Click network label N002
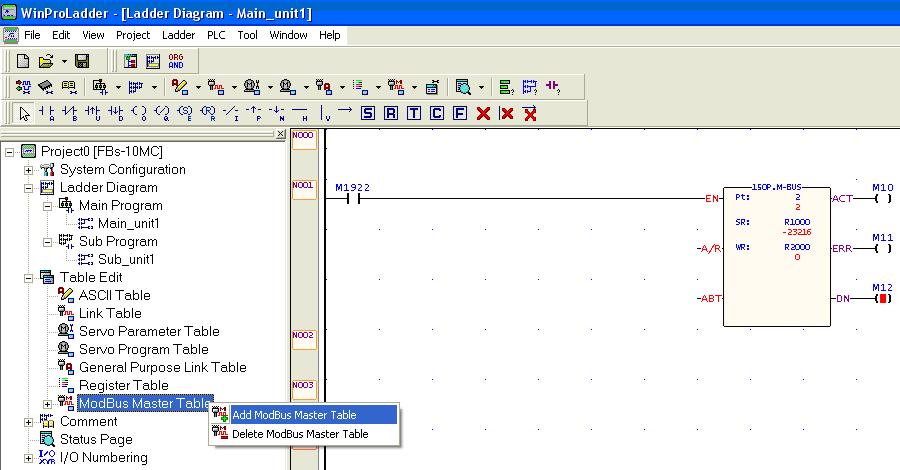 point(303,339)
